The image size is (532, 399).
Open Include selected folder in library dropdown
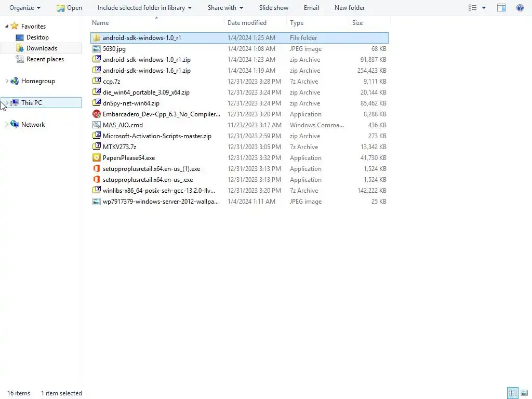144,7
